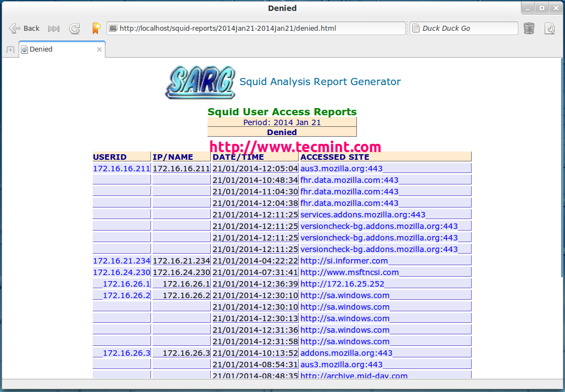The height and width of the screenshot is (392, 565).
Task: Open the services.addons.mozilla.org:443 link
Action: 363,214
